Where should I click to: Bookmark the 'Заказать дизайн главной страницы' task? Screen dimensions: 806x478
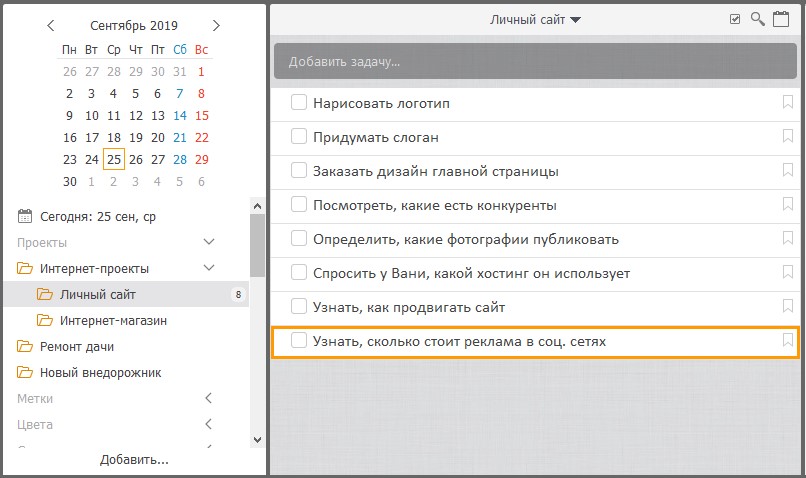[787, 170]
